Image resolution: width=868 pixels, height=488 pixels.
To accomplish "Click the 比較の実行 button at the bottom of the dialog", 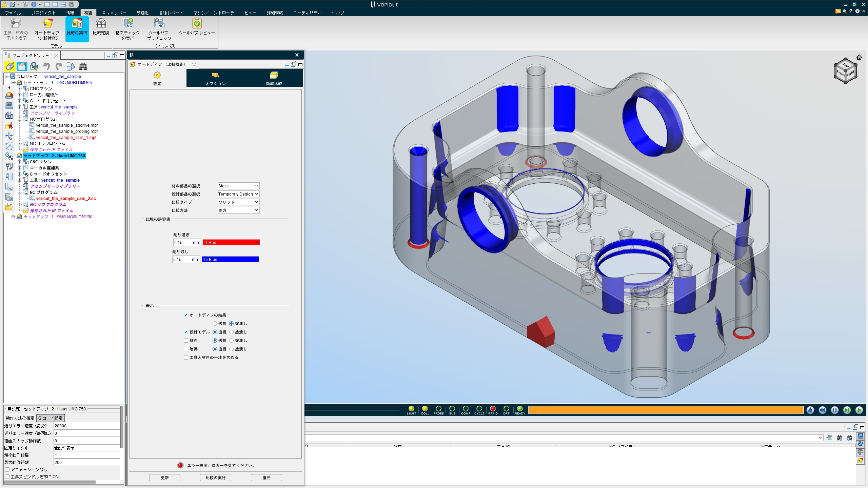I will tap(215, 478).
